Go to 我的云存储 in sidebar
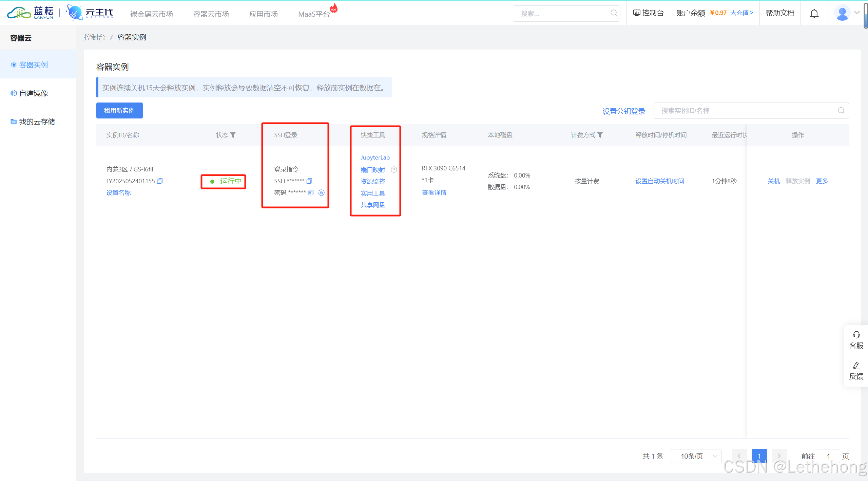The image size is (868, 481). pos(37,122)
